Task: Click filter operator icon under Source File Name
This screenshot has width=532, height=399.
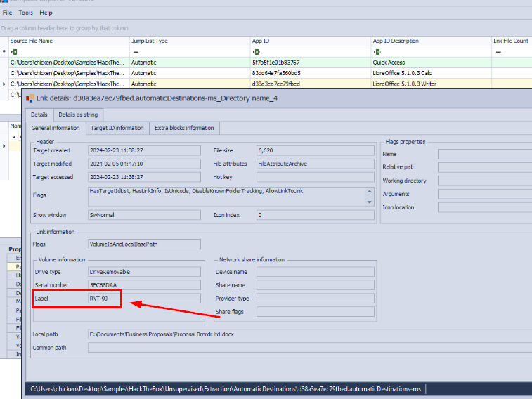Action: point(15,52)
